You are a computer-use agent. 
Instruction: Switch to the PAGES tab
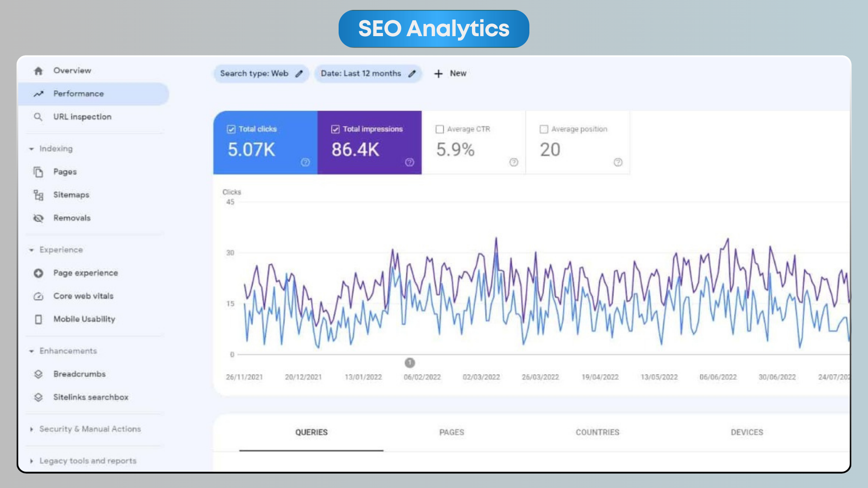[x=452, y=432]
